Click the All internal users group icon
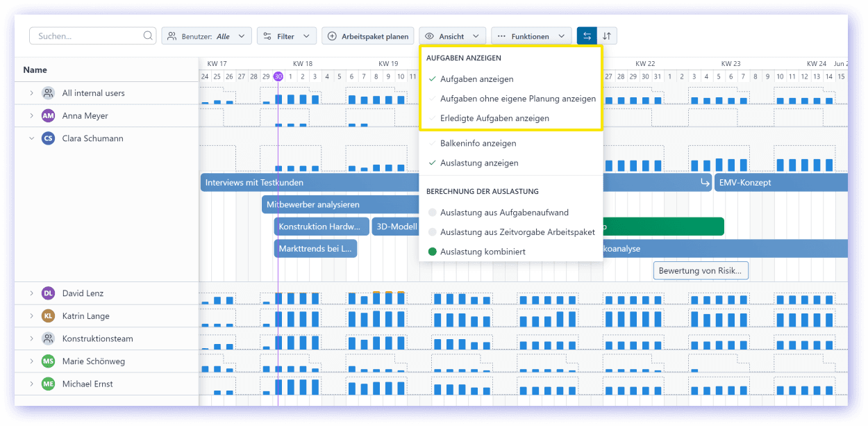This screenshot has width=868, height=426. coord(48,93)
